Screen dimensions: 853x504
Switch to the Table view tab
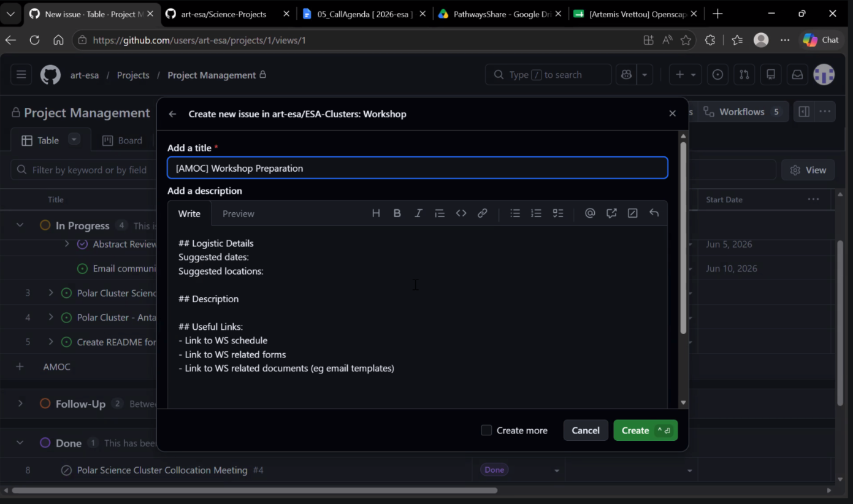pos(40,140)
